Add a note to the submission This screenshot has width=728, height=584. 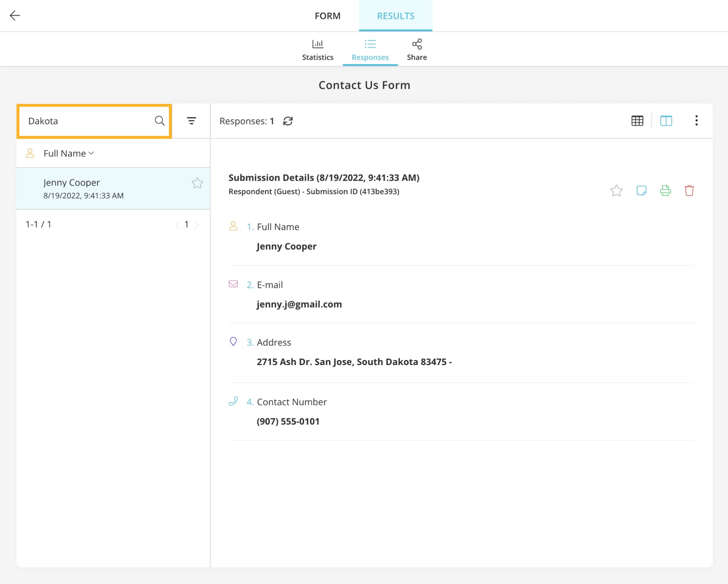pos(641,190)
